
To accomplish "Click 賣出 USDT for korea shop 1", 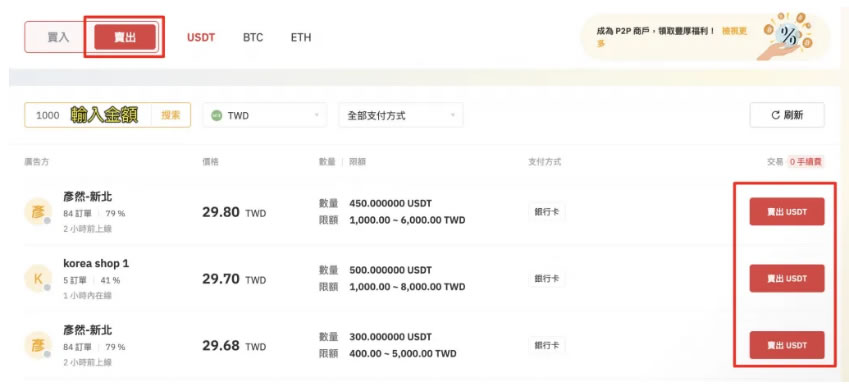I will (x=787, y=278).
